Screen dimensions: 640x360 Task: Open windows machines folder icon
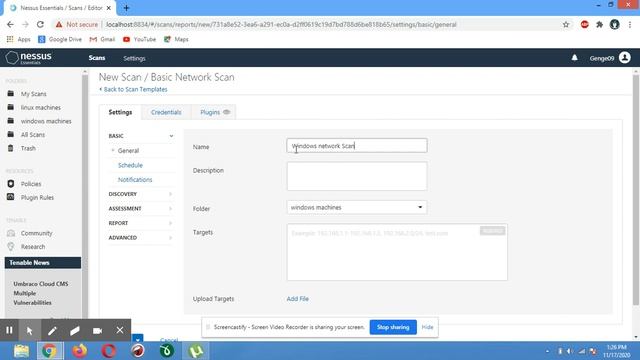click(x=11, y=121)
